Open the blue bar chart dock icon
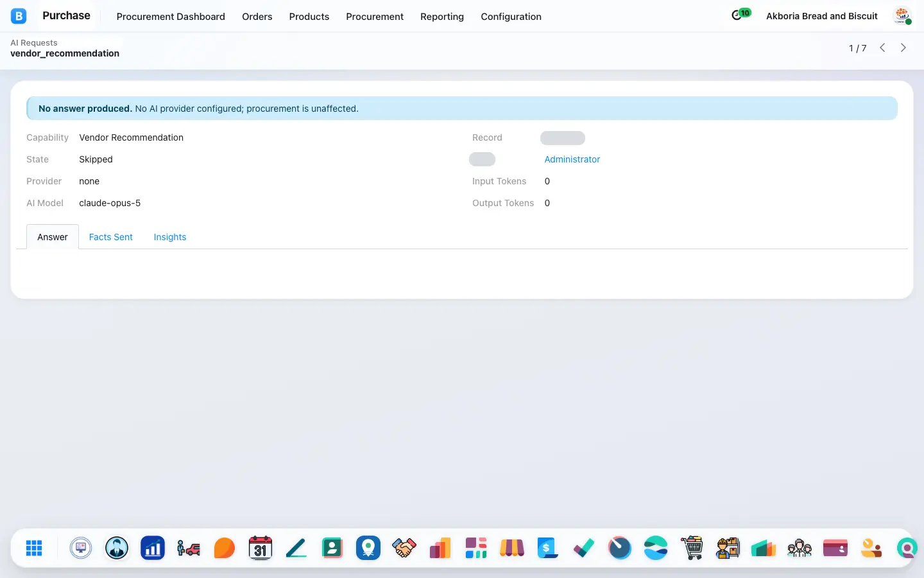This screenshot has width=924, height=578. pyautogui.click(x=153, y=548)
